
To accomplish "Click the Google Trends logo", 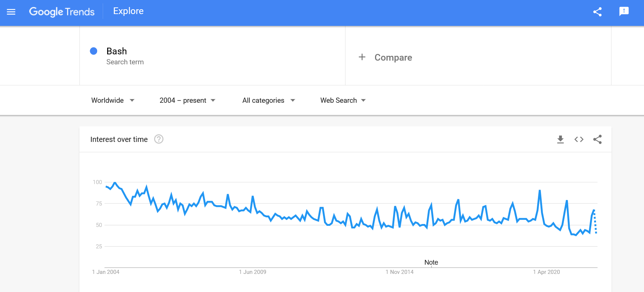I will 62,12.
